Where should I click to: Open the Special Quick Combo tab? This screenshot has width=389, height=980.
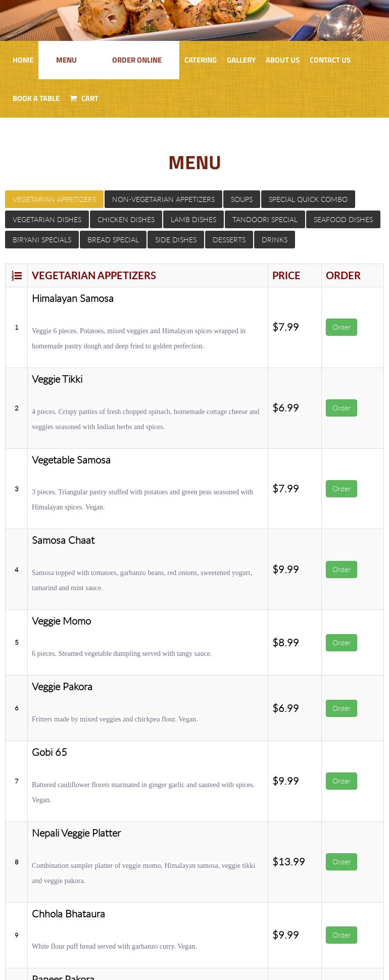308,199
